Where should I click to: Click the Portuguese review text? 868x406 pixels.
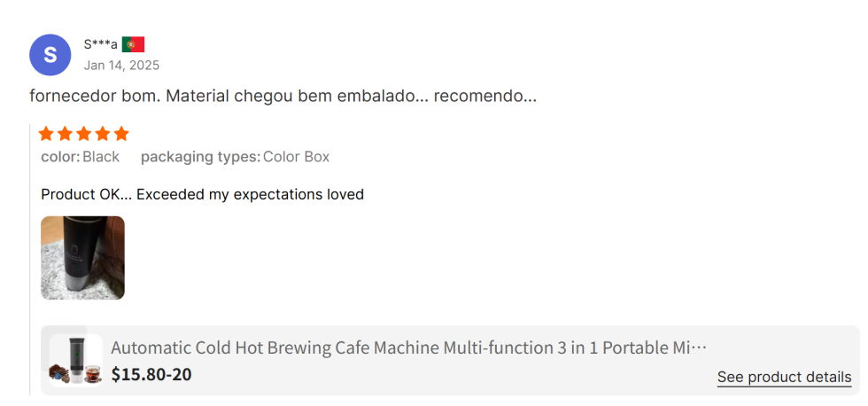pos(283,96)
